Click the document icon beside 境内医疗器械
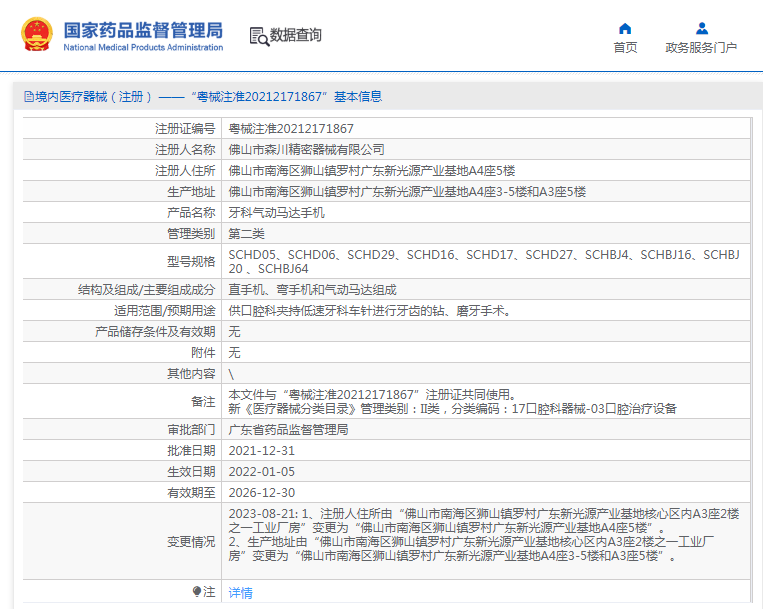The width and height of the screenshot is (763, 609). tap(29, 97)
